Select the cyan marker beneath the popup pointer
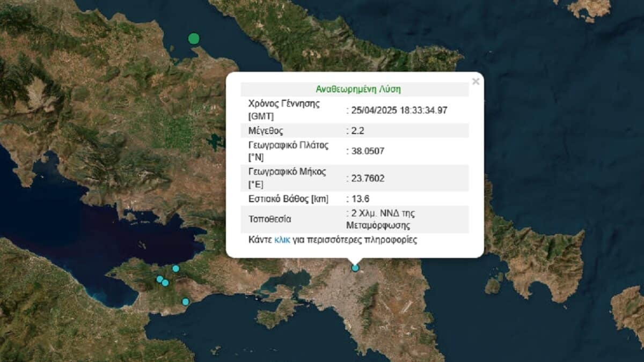This screenshot has height=362, width=644. [355, 268]
